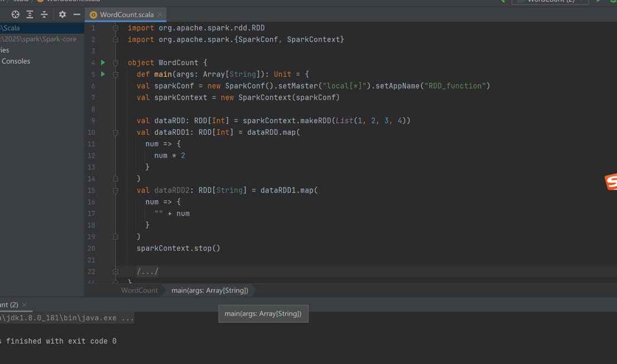This screenshot has height=364, width=617.
Task: Collapse dataRDD1 map block fold on line 10
Action: pyautogui.click(x=116, y=132)
